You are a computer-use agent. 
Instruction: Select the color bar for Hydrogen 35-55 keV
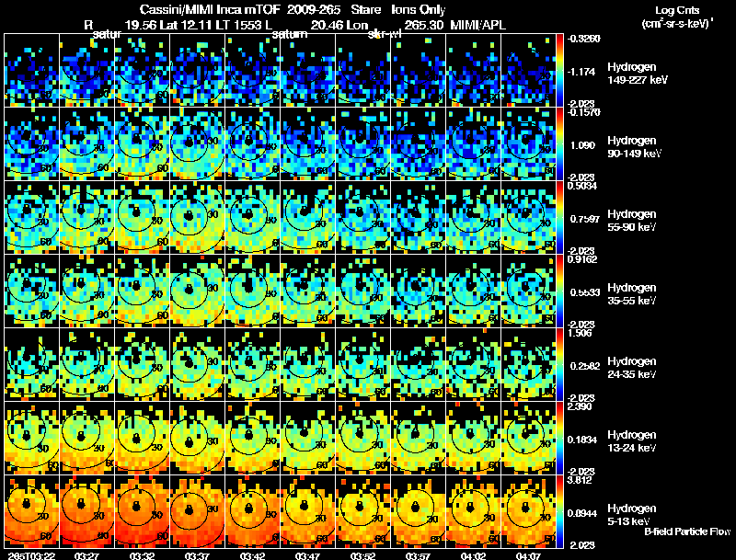(559, 291)
